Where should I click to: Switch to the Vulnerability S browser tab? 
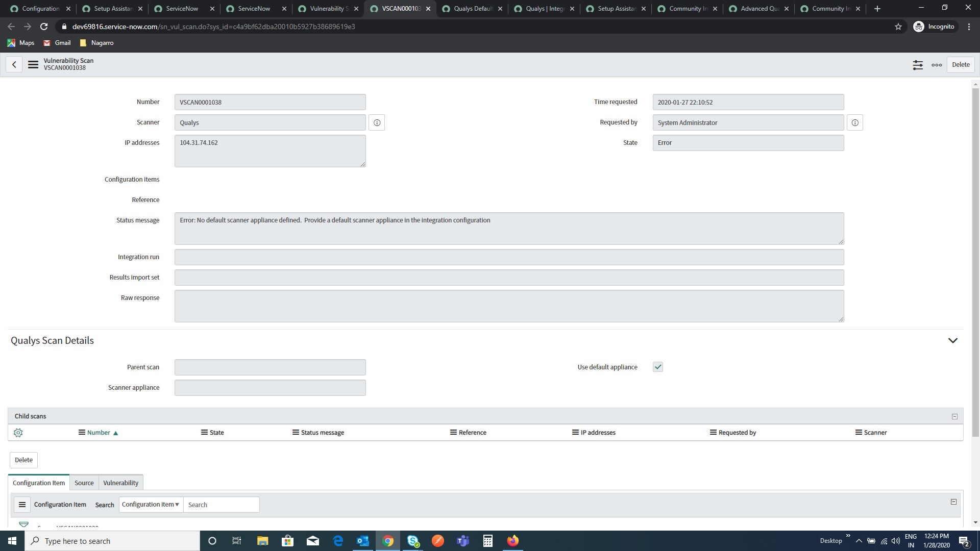click(328, 9)
